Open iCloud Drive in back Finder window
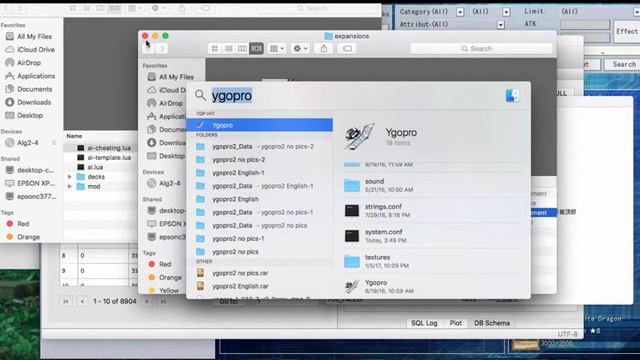 click(30, 49)
